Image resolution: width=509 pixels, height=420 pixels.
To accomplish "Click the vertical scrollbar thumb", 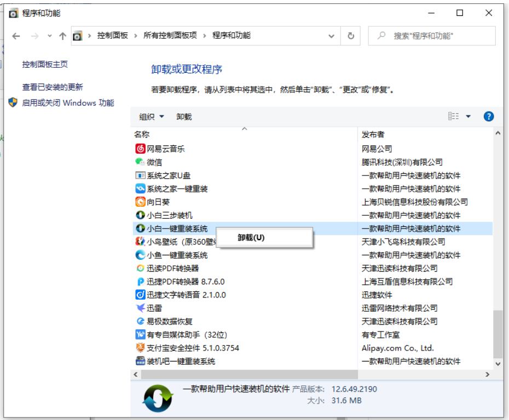I will 498,334.
